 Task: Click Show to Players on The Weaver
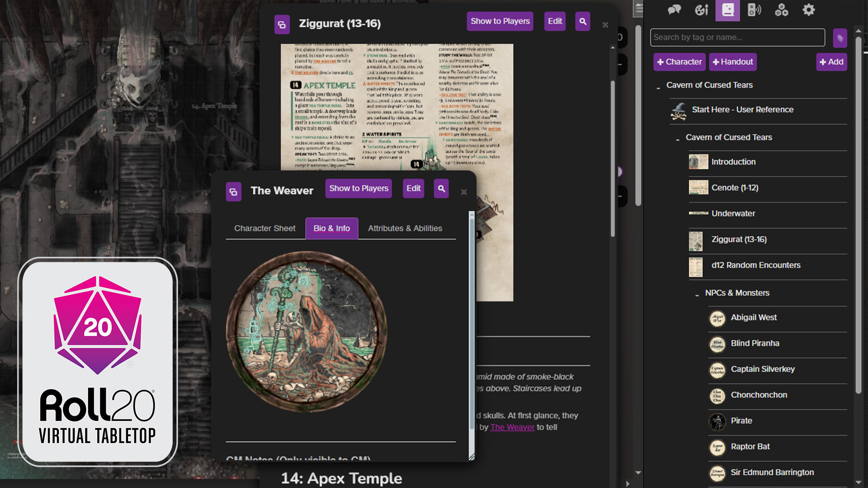(358, 189)
